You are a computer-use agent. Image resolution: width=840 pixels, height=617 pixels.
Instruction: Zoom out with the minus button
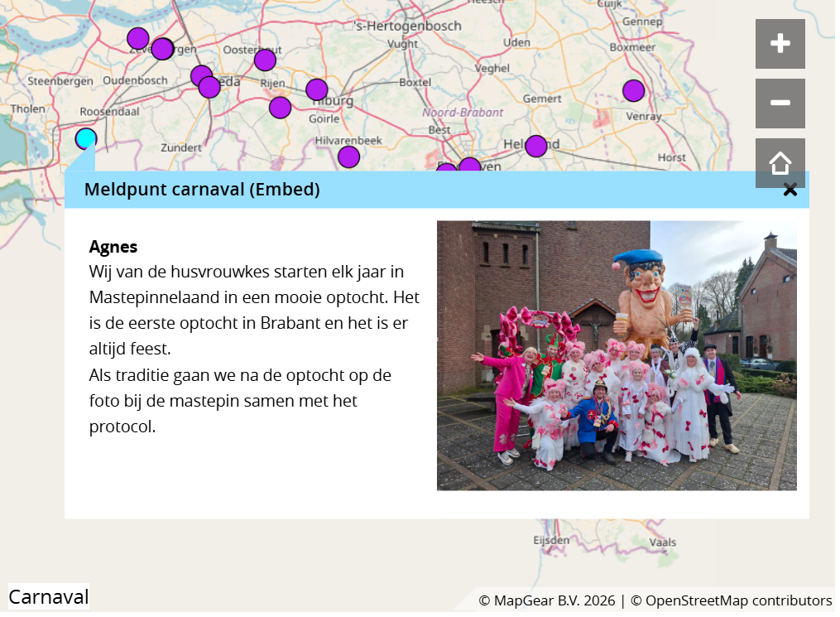tap(780, 104)
